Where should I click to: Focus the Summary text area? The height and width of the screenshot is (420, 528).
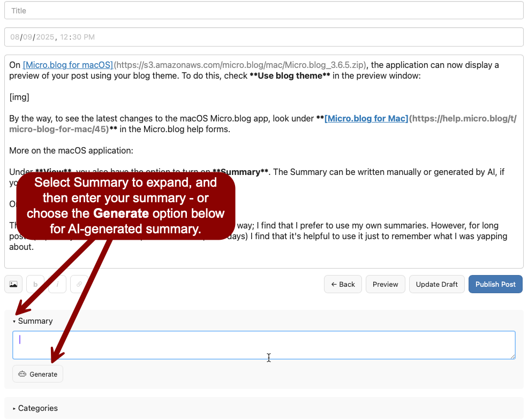(x=264, y=345)
